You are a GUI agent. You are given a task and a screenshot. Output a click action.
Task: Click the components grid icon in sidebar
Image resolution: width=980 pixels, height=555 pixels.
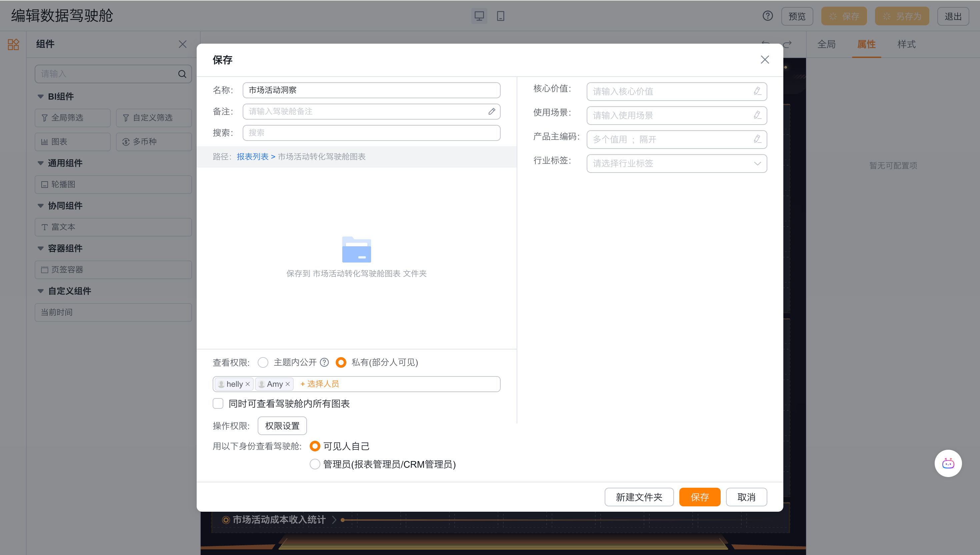pyautogui.click(x=13, y=44)
